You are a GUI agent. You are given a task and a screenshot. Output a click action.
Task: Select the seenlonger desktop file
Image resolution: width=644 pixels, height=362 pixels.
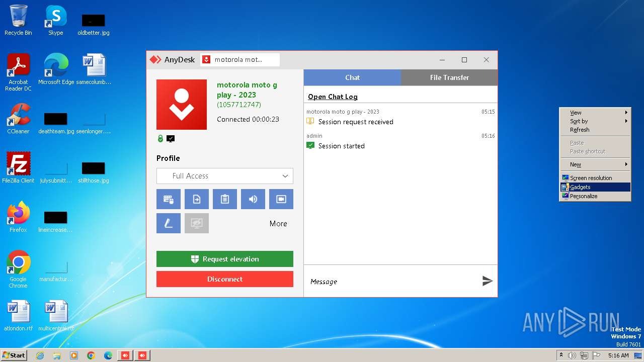pos(94,123)
